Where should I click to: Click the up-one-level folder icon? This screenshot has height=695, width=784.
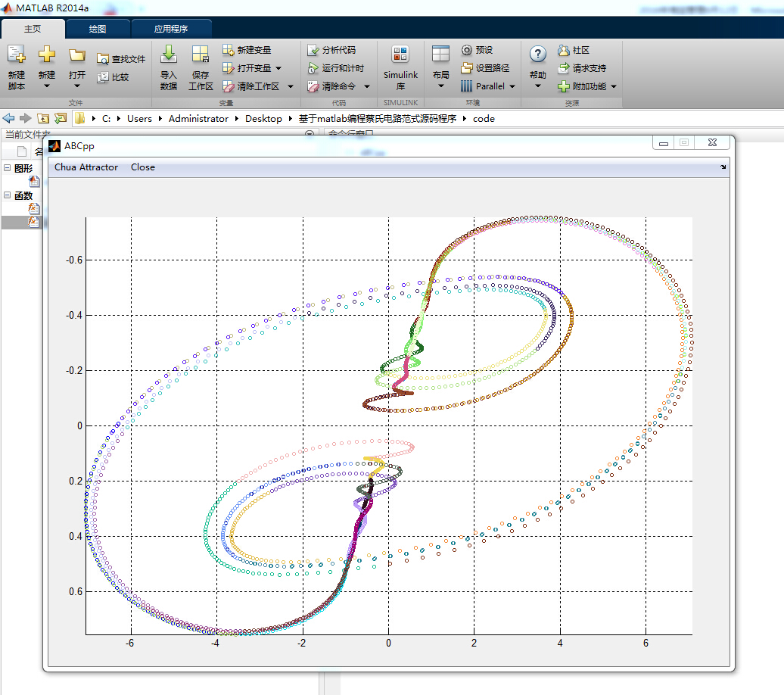click(43, 119)
